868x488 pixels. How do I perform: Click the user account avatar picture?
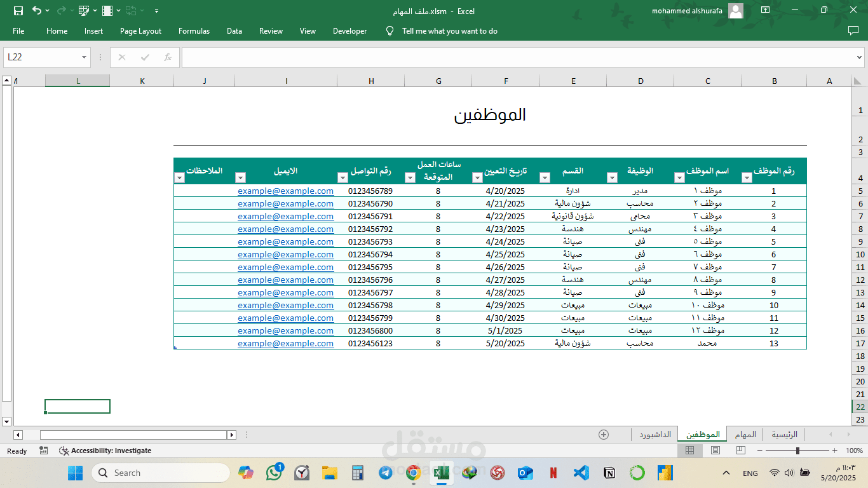point(736,11)
